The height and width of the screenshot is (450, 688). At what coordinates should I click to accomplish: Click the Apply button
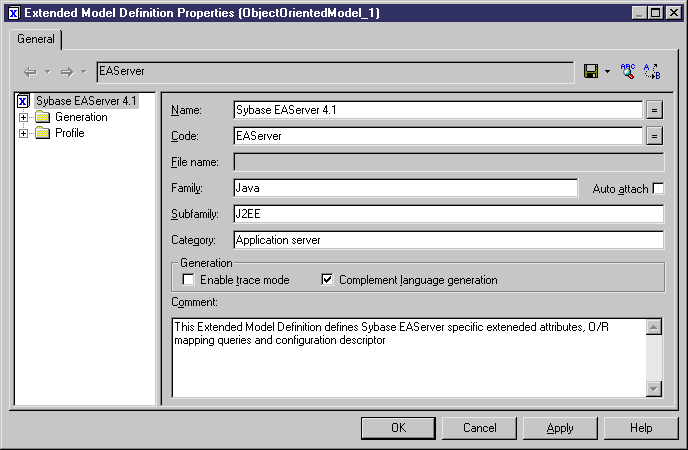(x=560, y=428)
